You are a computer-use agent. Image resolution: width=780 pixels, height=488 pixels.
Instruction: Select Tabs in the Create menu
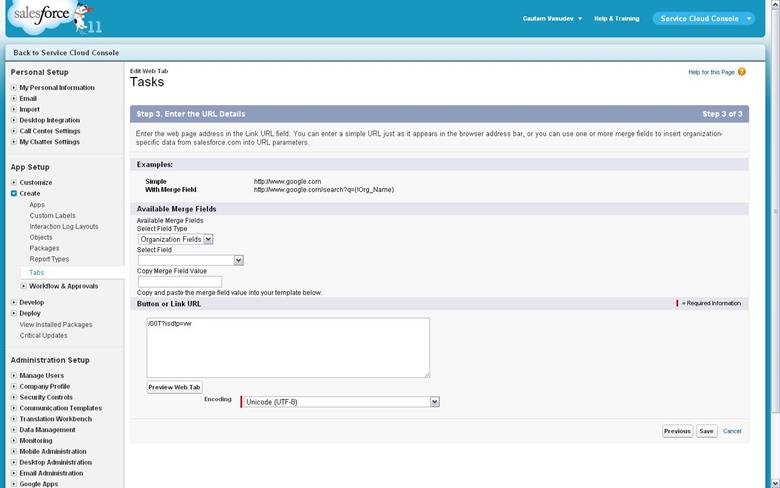pos(36,272)
